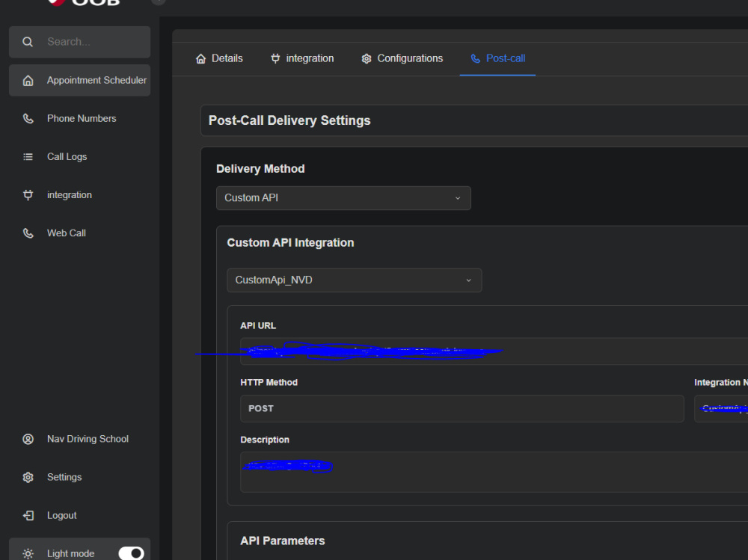Viewport: 748px width, 560px height.
Task: Click the search magnifier icon
Action: click(28, 42)
